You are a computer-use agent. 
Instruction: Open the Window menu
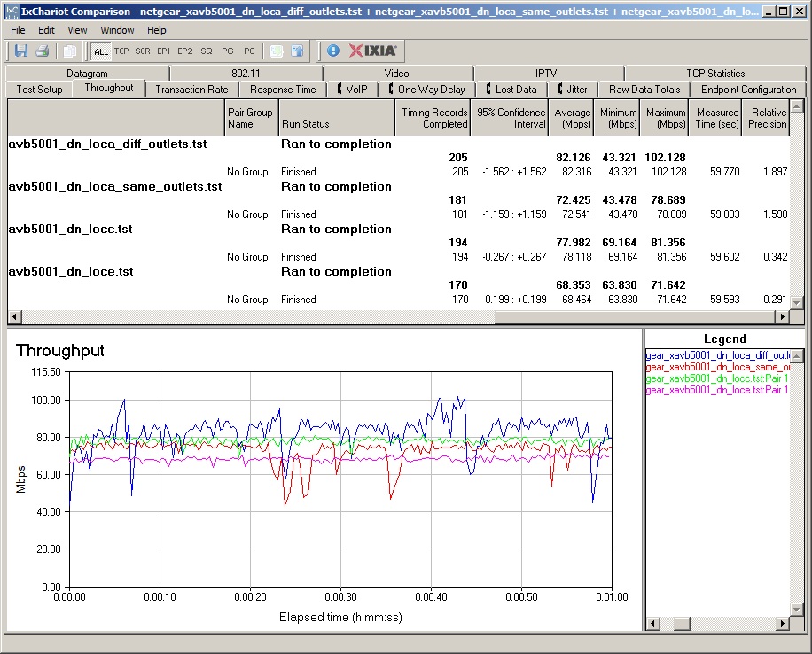point(117,30)
